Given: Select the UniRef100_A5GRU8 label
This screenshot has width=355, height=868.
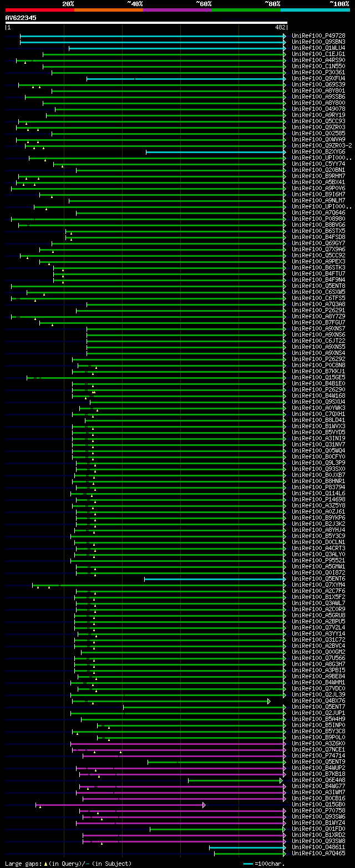Looking at the screenshot, I should [x=318, y=616].
